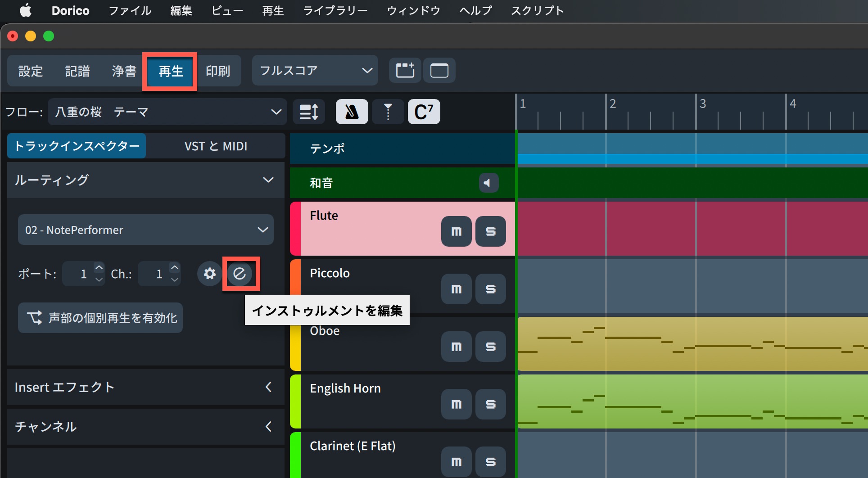Mute the Oboe track
This screenshot has height=478, width=868.
click(x=457, y=347)
